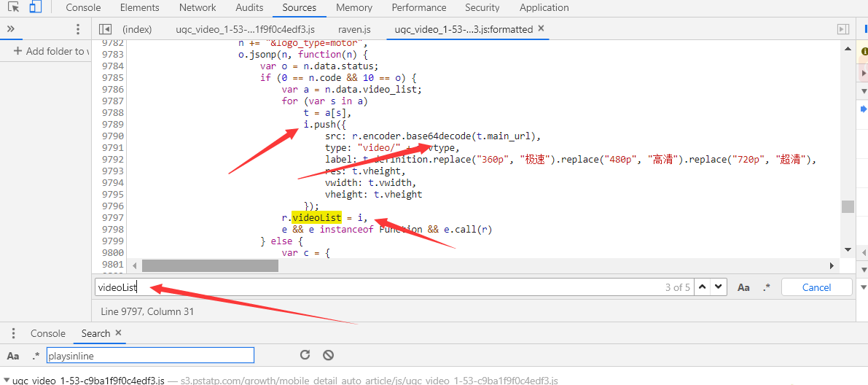The image size is (868, 385).
Task: Refresh the search results
Action: pyautogui.click(x=305, y=355)
